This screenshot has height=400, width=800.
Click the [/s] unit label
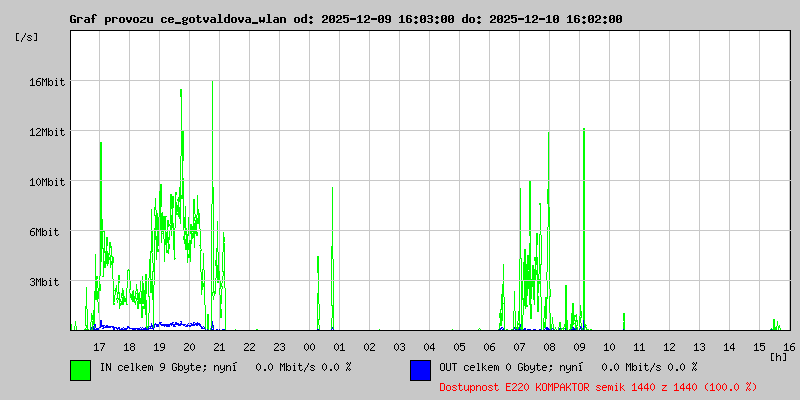point(27,37)
